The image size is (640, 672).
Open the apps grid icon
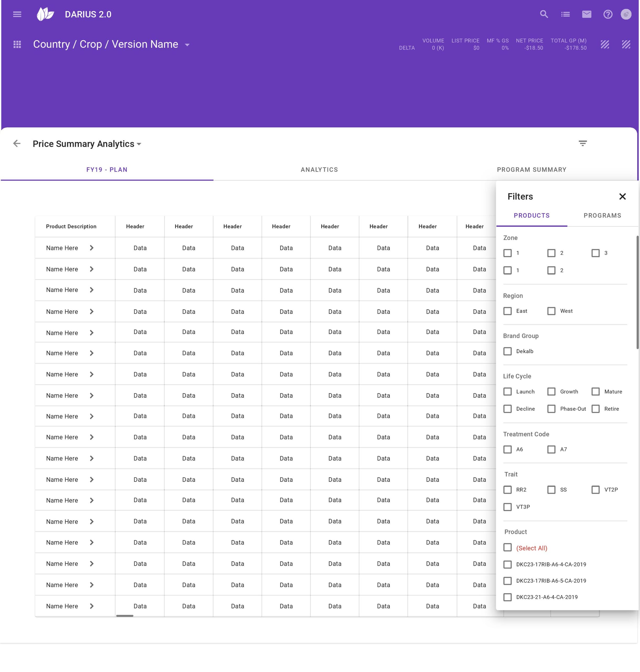point(17,44)
